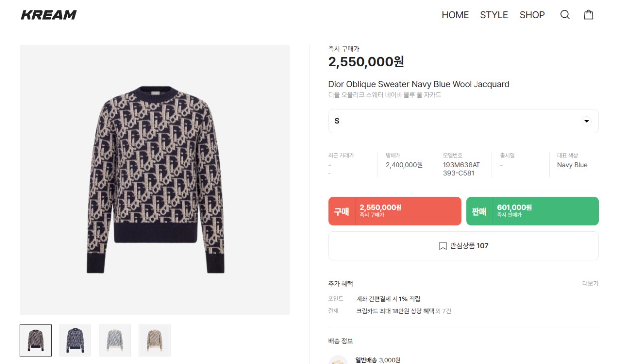Viewport: 636px width, 364px height.
Task: Choose the third light grey sweater thumbnail
Action: pyautogui.click(x=115, y=340)
